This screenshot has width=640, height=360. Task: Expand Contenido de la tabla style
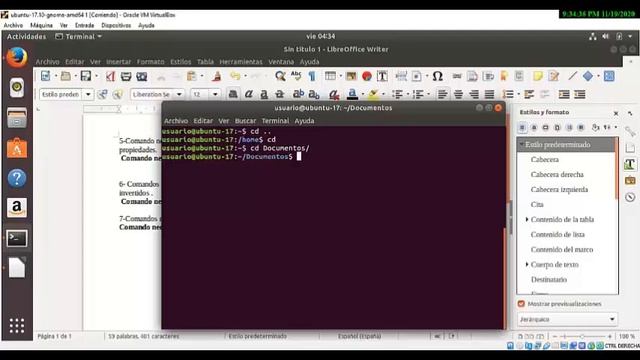527,219
